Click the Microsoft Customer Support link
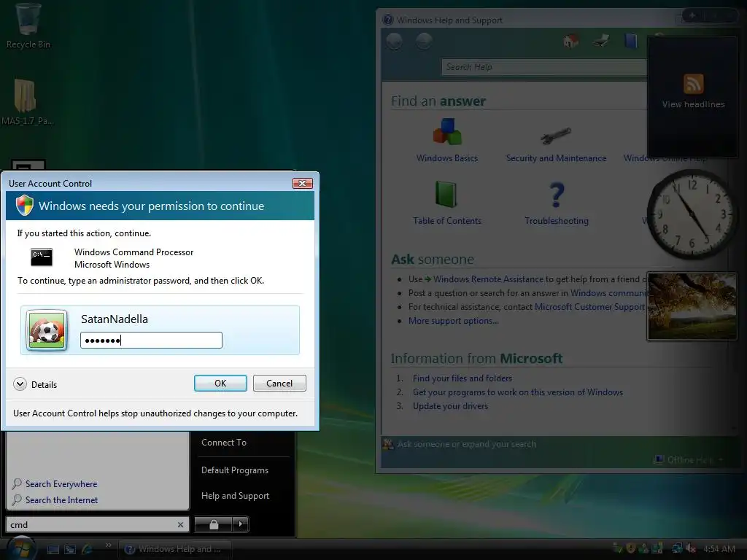 (589, 307)
